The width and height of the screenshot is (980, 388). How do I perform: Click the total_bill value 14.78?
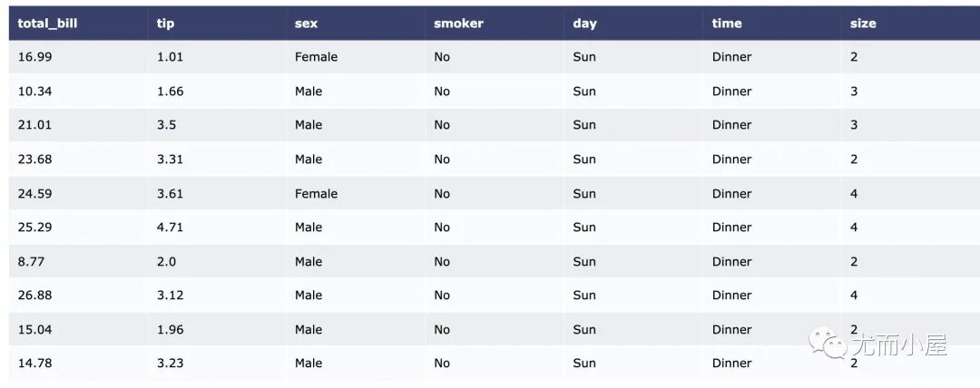35,364
